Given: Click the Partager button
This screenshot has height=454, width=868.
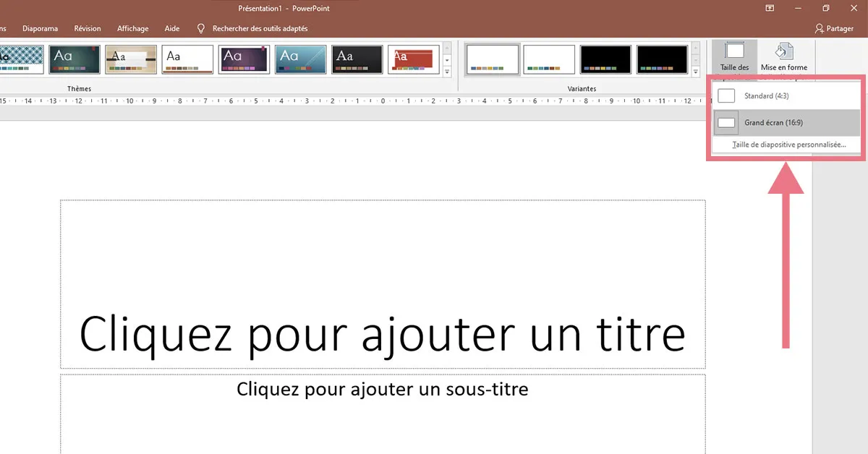Looking at the screenshot, I should pyautogui.click(x=834, y=29).
